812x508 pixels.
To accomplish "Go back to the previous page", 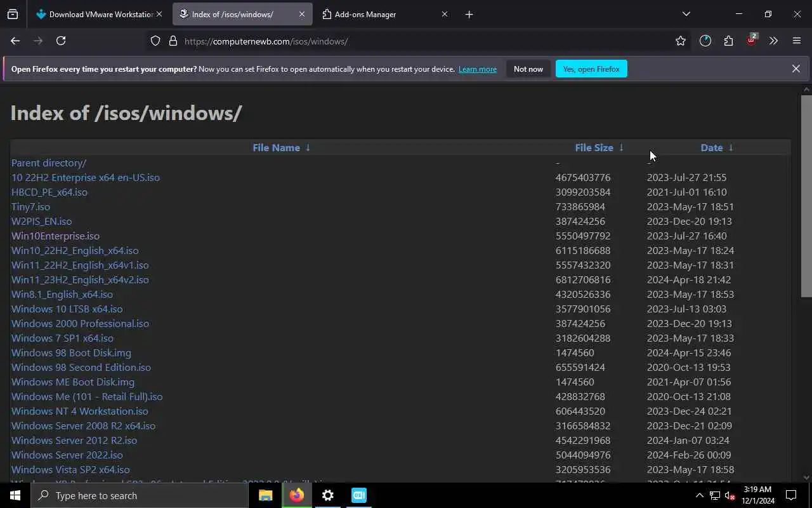I will 15,41.
